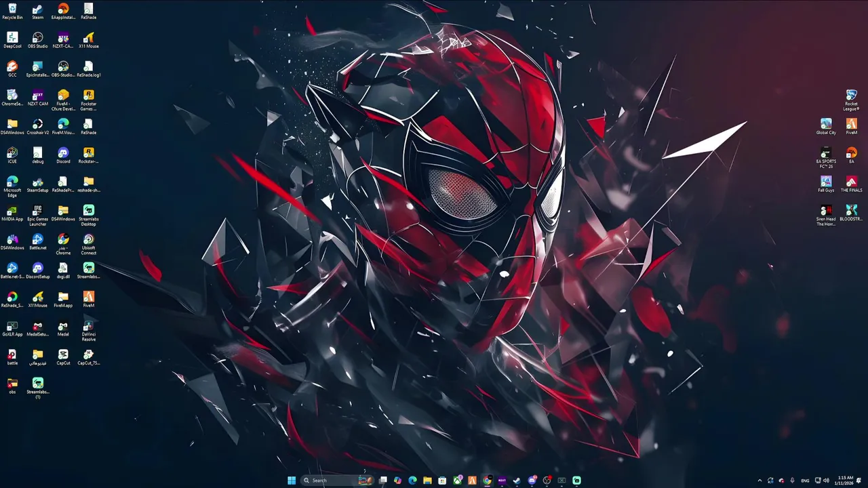This screenshot has width=868, height=488.
Task: Select the EAappInstaller desktop file
Action: pos(63,12)
